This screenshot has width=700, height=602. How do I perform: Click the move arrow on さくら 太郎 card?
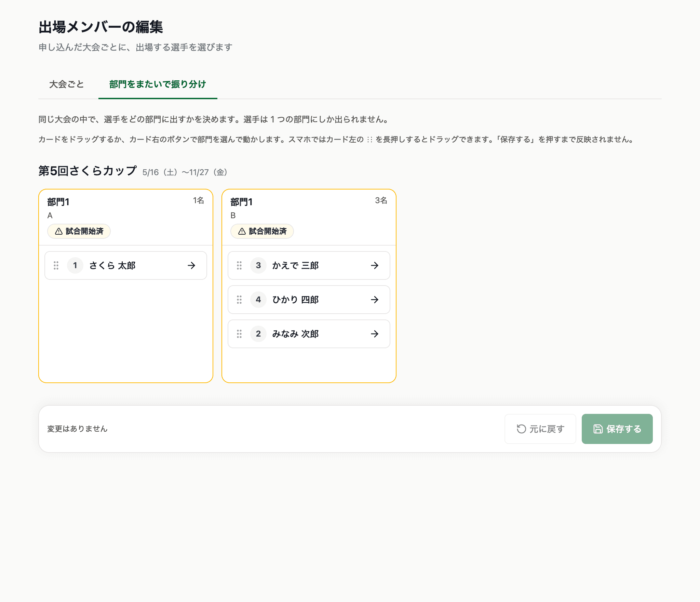[x=191, y=265]
